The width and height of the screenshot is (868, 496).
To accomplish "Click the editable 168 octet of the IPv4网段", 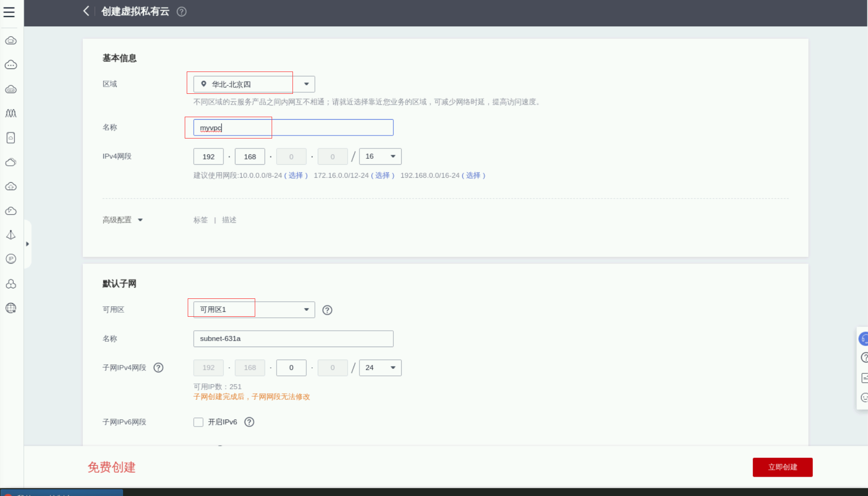I will click(250, 156).
